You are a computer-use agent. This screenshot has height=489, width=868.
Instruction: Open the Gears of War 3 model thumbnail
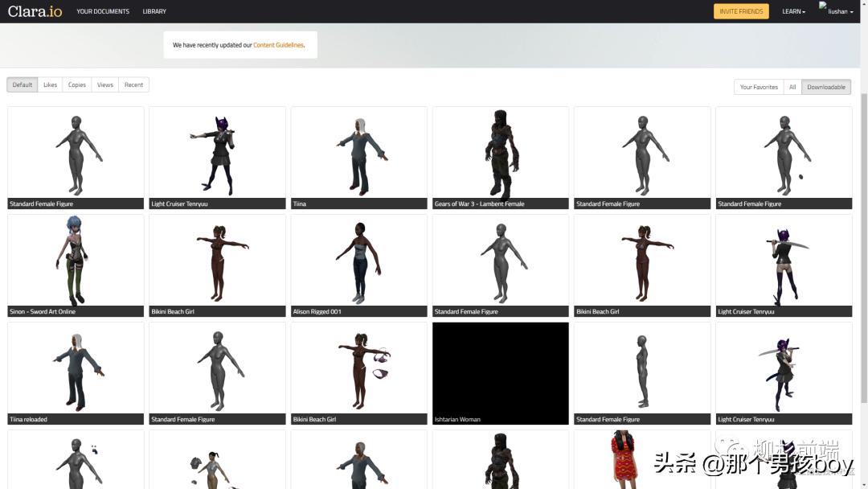pos(500,154)
